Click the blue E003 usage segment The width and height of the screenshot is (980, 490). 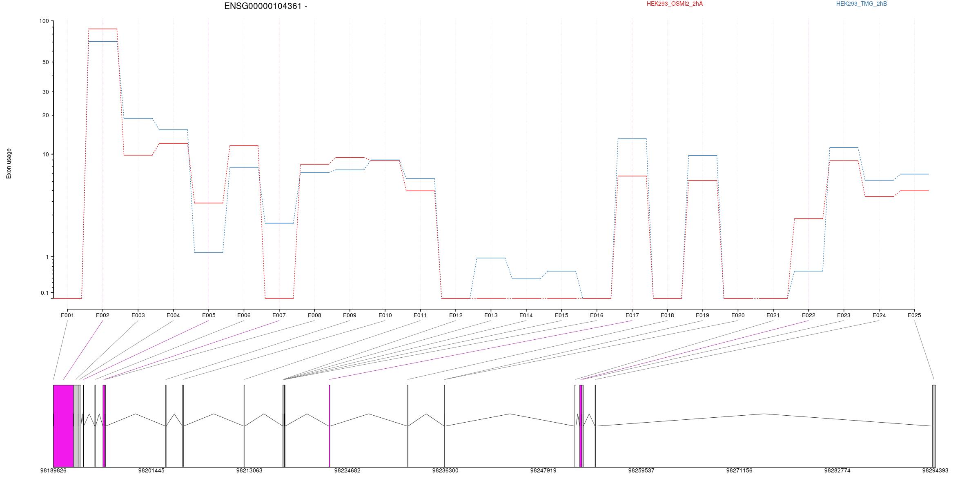138,118
